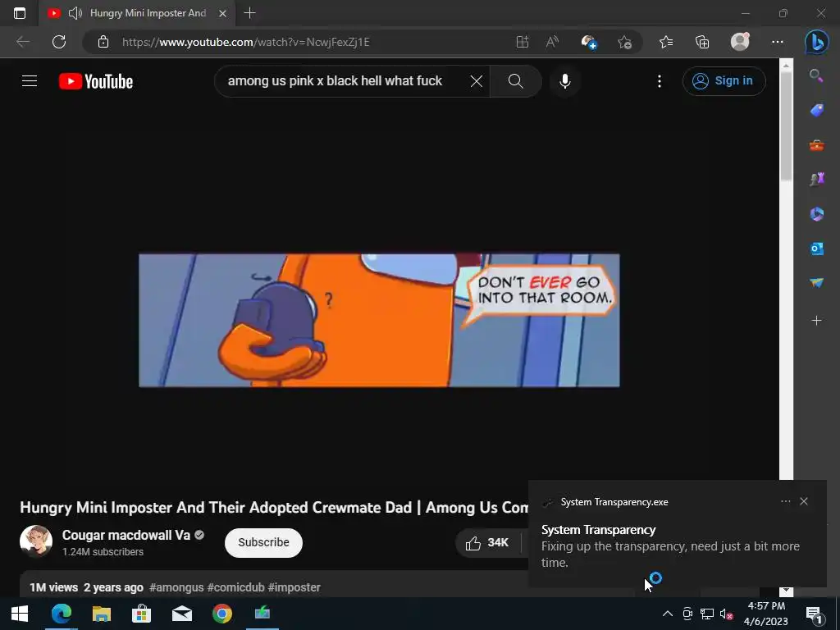The width and height of the screenshot is (840, 630).
Task: Click the browser address bar URL
Action: point(246,42)
